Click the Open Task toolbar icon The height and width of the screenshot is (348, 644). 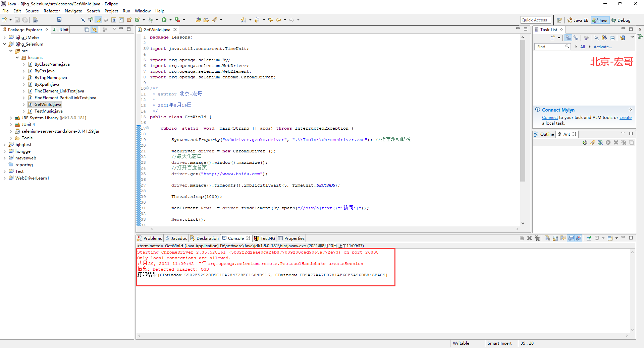[x=206, y=20]
